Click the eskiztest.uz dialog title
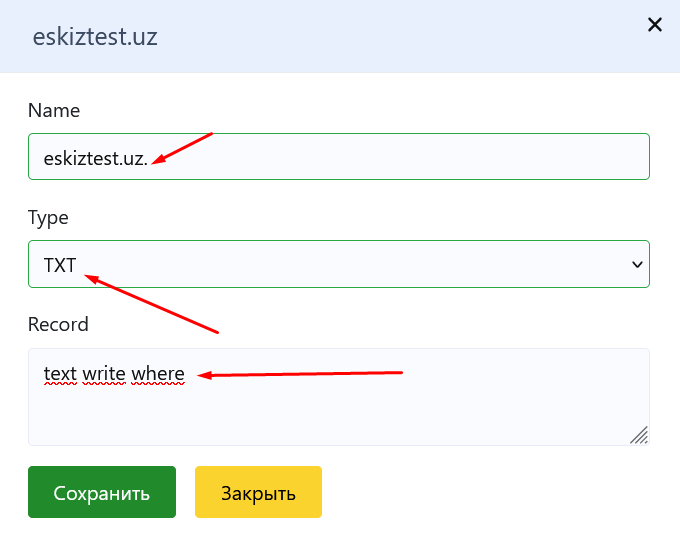 pos(95,37)
